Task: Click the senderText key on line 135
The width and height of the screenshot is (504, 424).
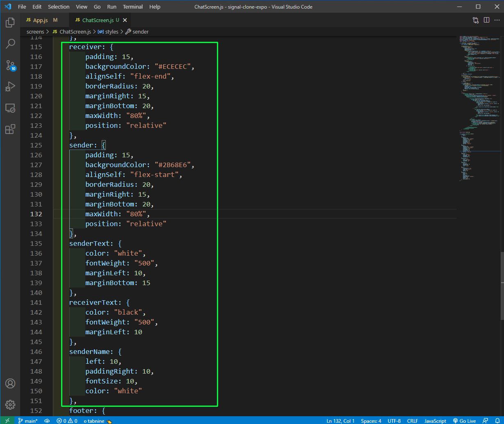Action: click(x=89, y=243)
